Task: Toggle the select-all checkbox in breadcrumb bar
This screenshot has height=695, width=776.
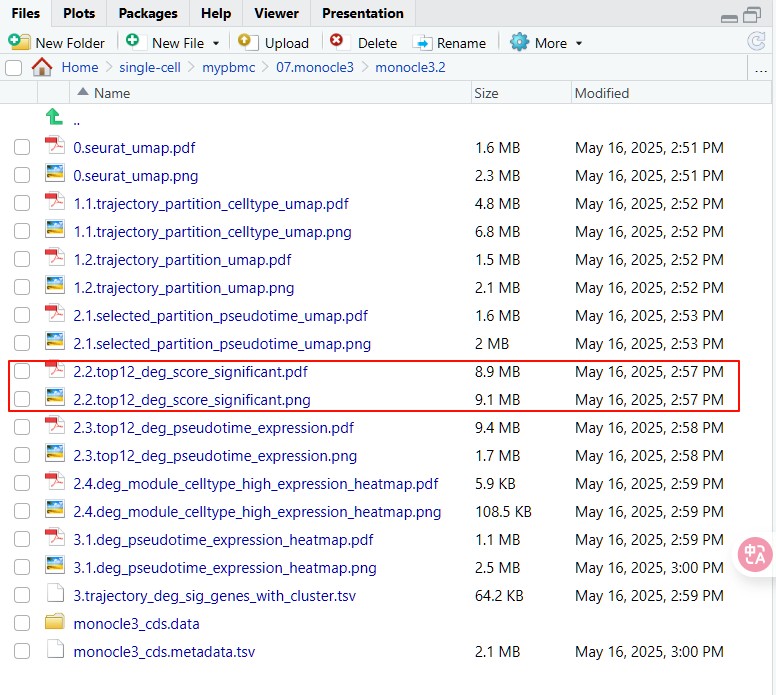Action: (13, 67)
